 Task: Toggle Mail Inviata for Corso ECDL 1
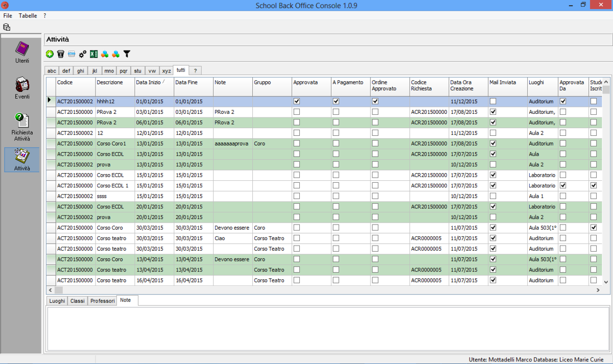493,185
